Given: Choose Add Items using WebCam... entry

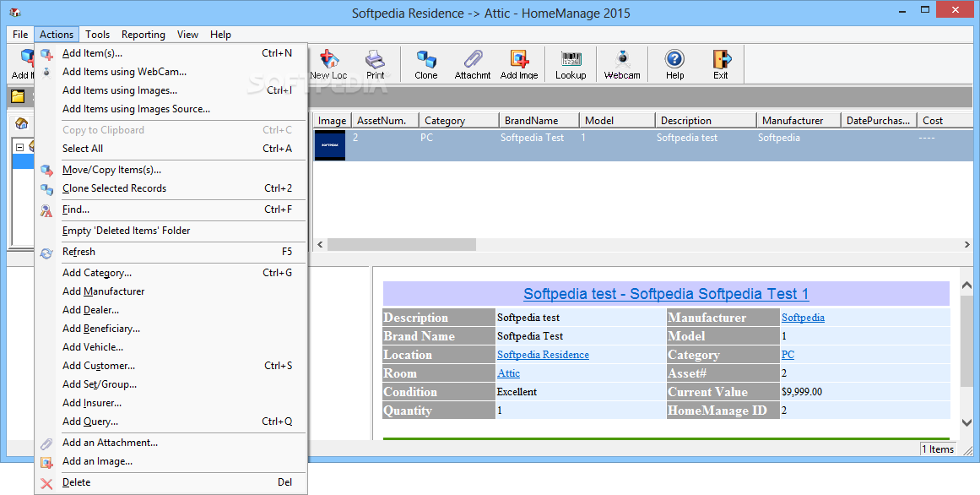Looking at the screenshot, I should pos(171,72).
